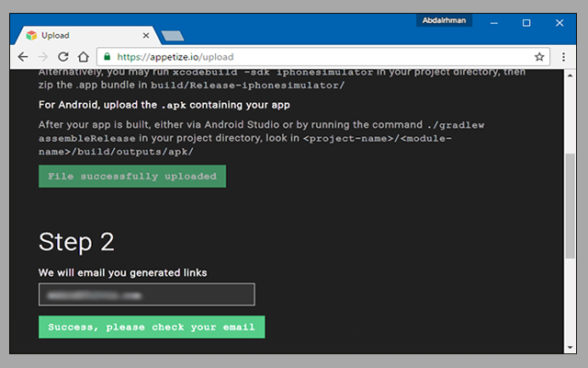
Task: Go to the browser Home page
Action: coord(84,56)
